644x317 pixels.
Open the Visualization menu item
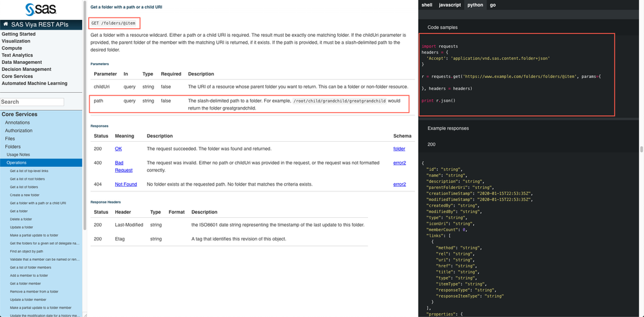click(16, 41)
